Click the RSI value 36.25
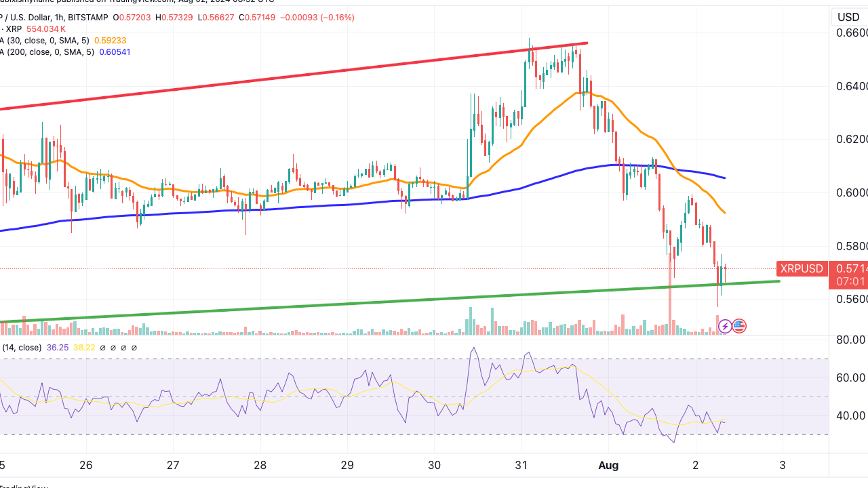This screenshot has height=488, width=868. pos(58,347)
